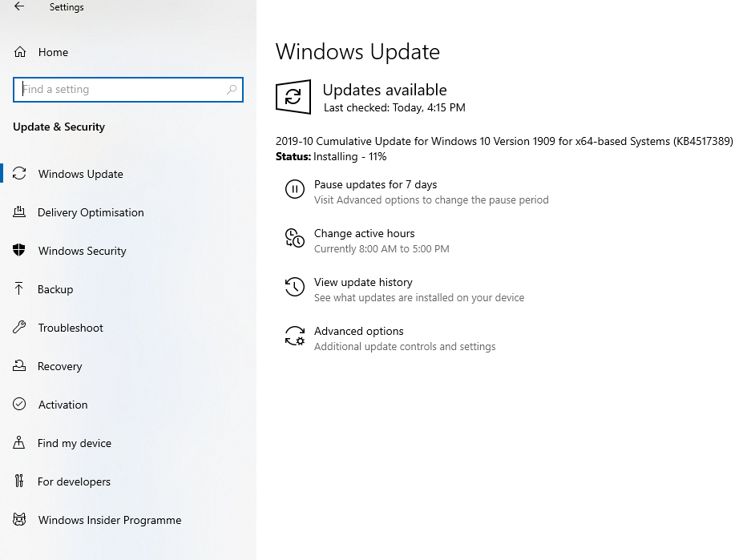
Task: Click the Windows Security shield icon
Action: point(19,250)
